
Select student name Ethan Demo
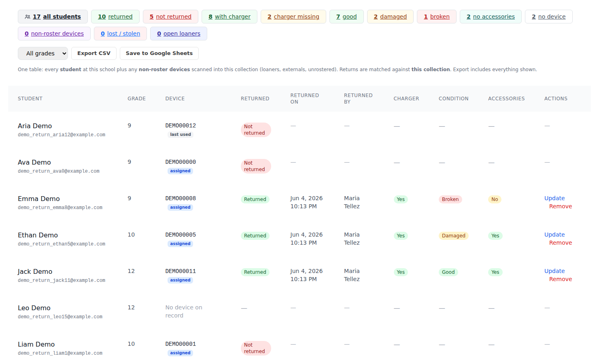tap(38, 235)
